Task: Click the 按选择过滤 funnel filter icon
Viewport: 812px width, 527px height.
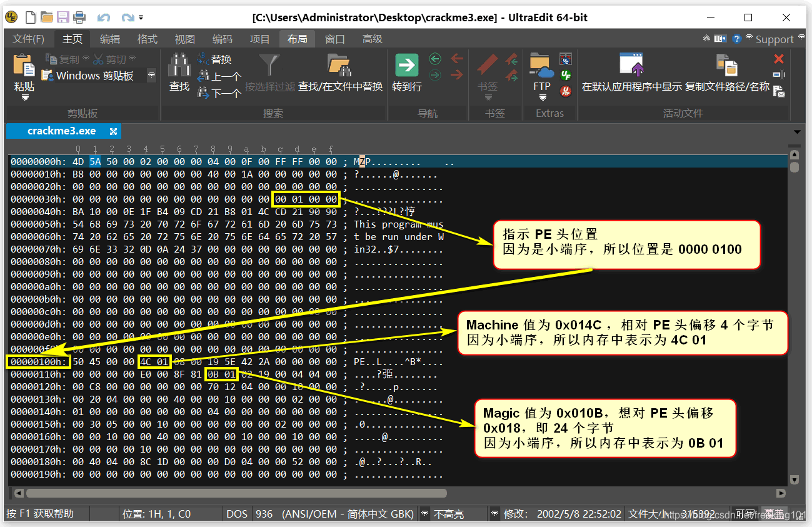Action: point(270,66)
